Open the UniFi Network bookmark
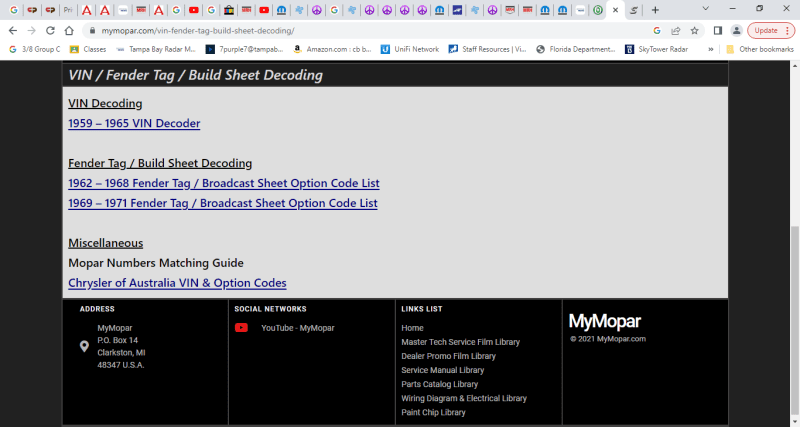This screenshot has height=427, width=800. click(410, 49)
